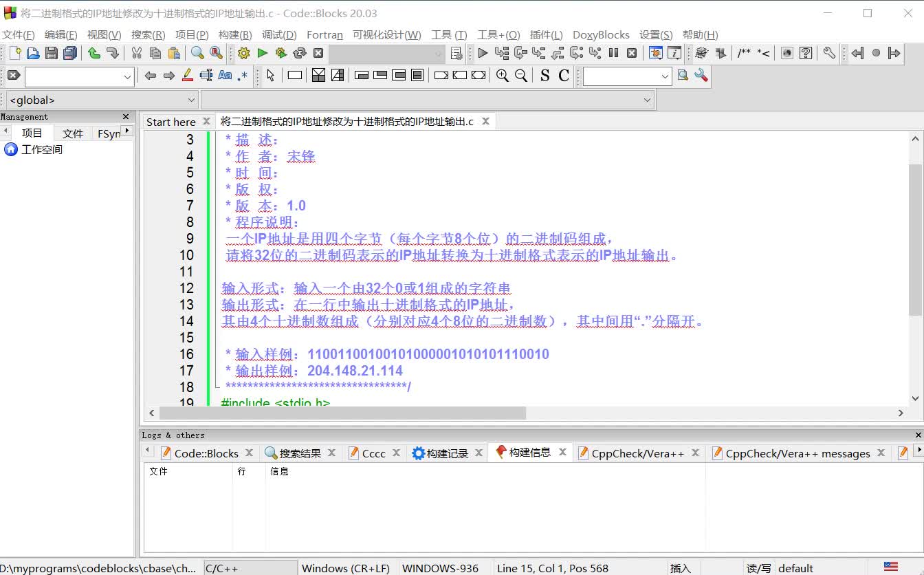The image size is (924, 575).
Task: Show next Logs tabs arrow
Action: 918,451
